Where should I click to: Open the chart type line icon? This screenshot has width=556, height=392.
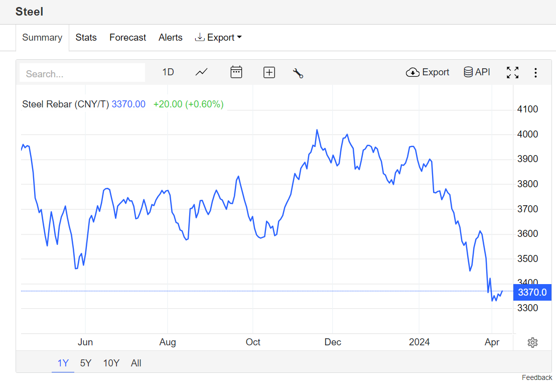click(x=201, y=72)
